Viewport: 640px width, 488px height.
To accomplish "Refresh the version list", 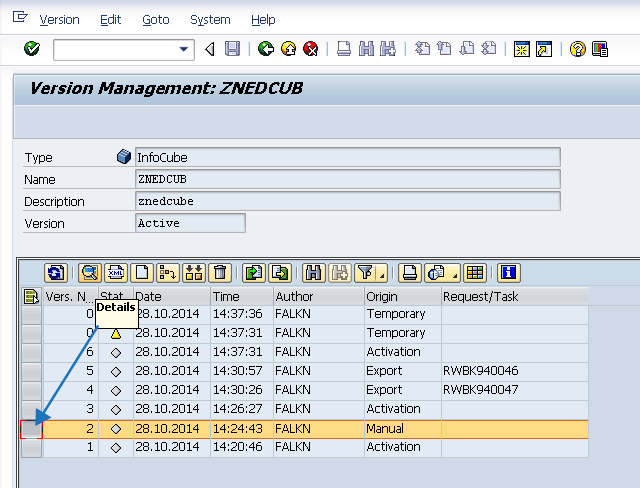I will click(x=56, y=272).
